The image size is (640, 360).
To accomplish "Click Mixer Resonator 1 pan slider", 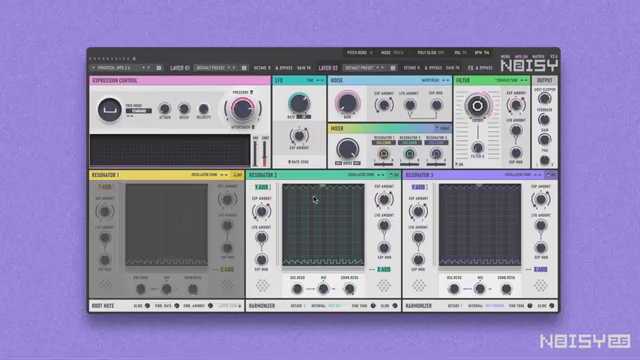I will [x=384, y=164].
